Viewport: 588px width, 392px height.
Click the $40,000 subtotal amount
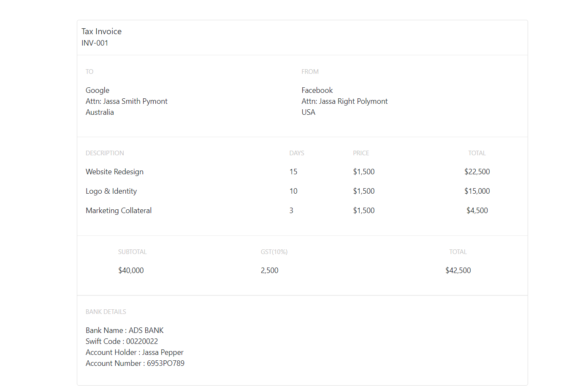pyautogui.click(x=131, y=270)
